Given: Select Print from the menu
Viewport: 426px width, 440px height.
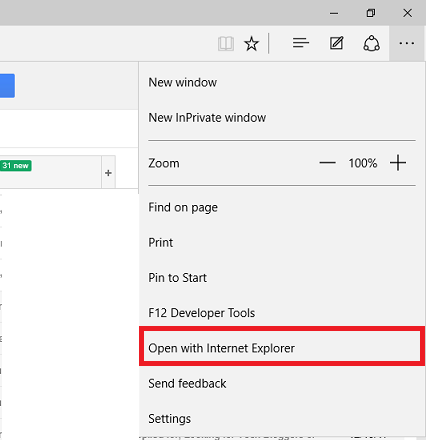Looking at the screenshot, I should (x=282, y=243).
